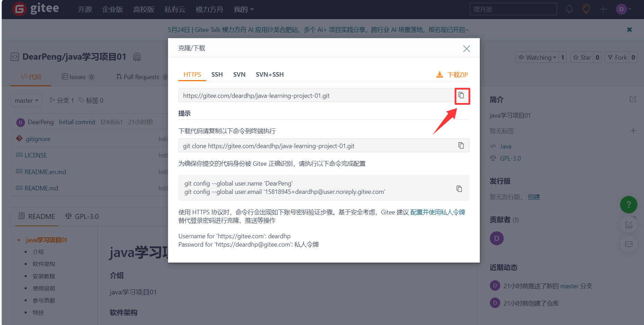
Task: Open the Gitee Talk announcement link
Action: (318, 30)
